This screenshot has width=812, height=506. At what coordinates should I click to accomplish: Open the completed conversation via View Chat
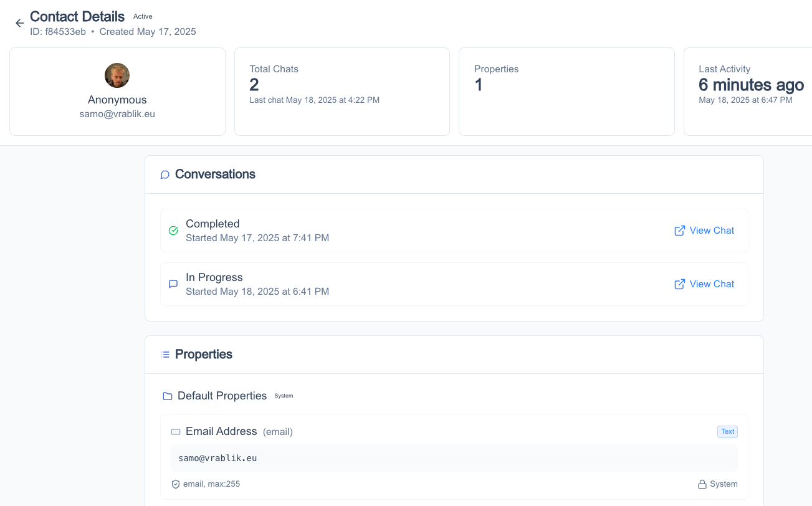pyautogui.click(x=711, y=231)
